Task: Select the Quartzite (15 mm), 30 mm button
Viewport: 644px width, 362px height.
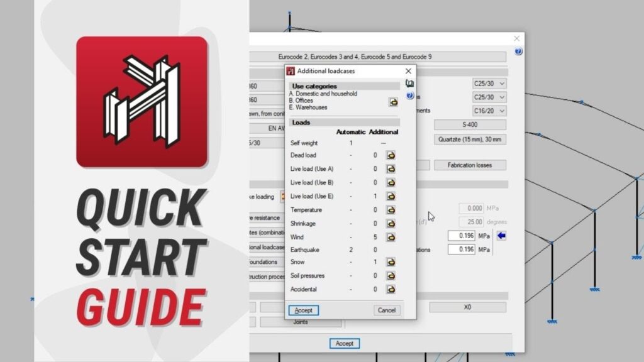Action: pyautogui.click(x=470, y=140)
